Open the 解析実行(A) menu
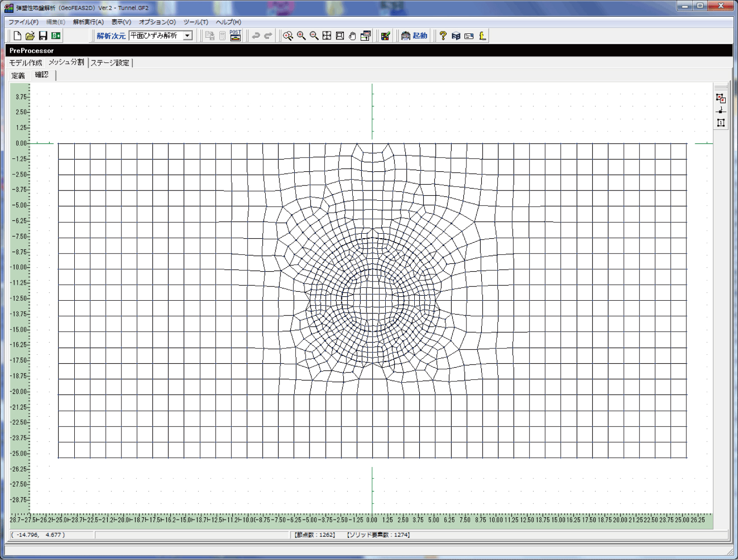Screen dimensions: 738x560 [88, 22]
